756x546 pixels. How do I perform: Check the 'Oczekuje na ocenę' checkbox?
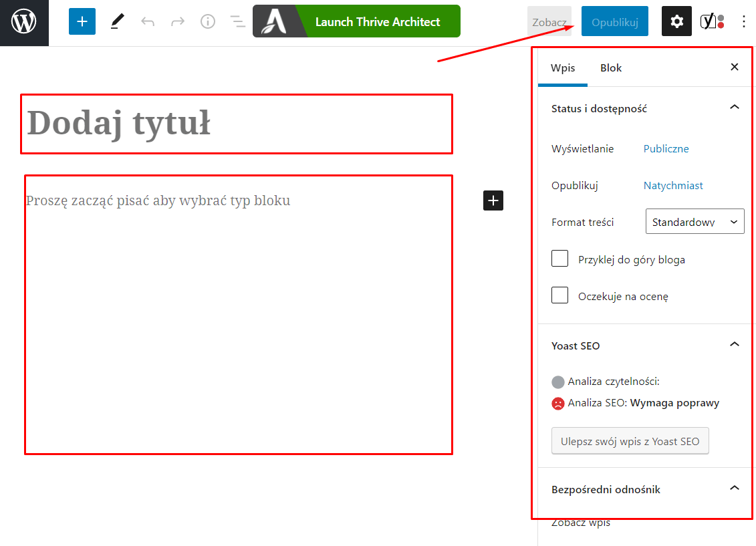pyautogui.click(x=560, y=295)
